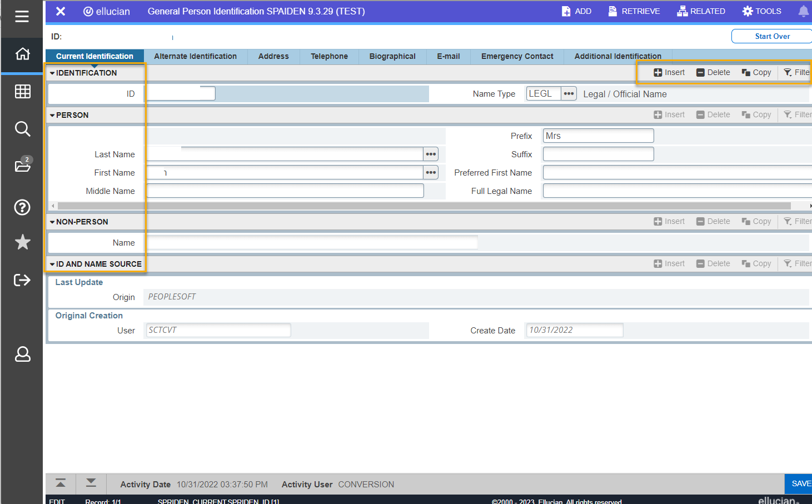This screenshot has width=812, height=504.
Task: Click Insert in the Identification section
Action: [x=669, y=72]
